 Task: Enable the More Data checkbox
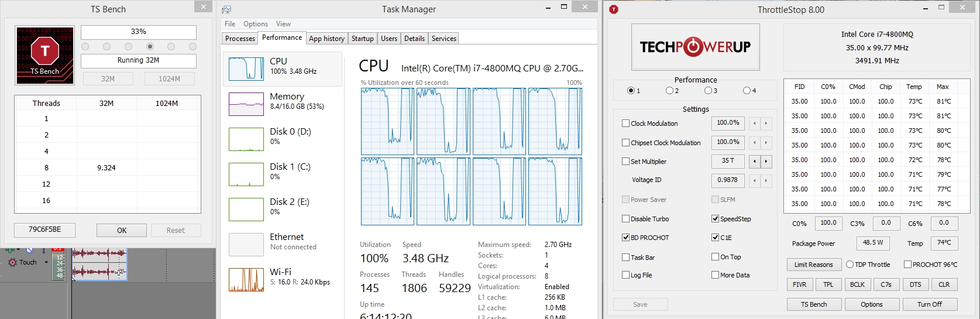715,275
